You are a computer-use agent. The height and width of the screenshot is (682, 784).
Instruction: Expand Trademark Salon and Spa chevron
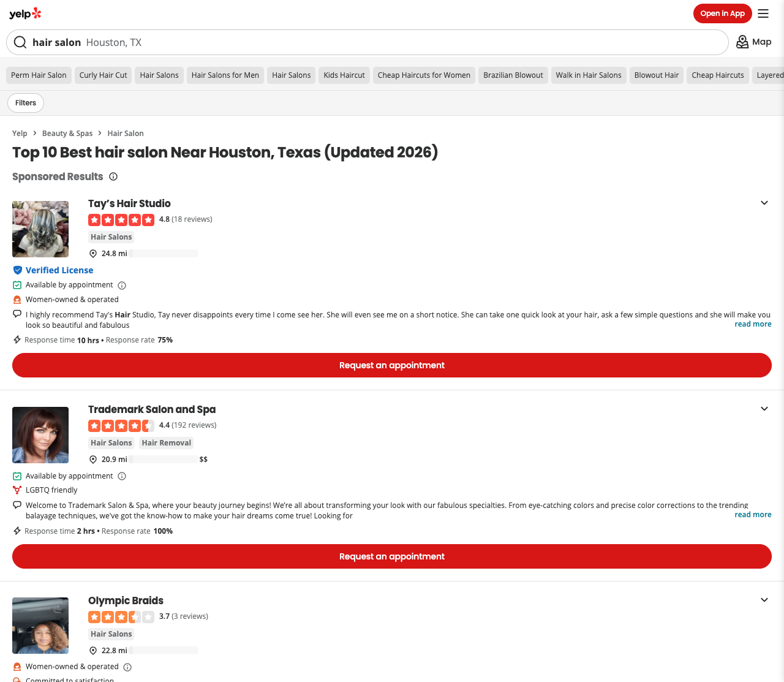point(764,409)
